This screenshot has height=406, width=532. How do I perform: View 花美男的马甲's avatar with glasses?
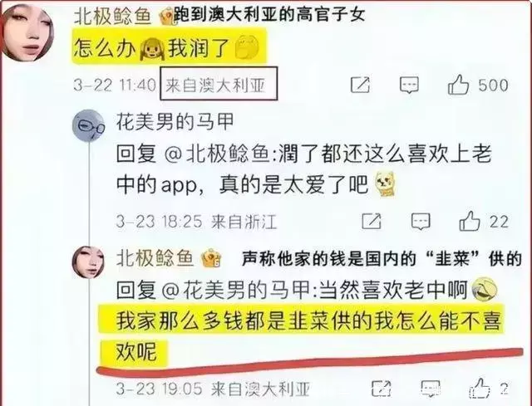89,125
